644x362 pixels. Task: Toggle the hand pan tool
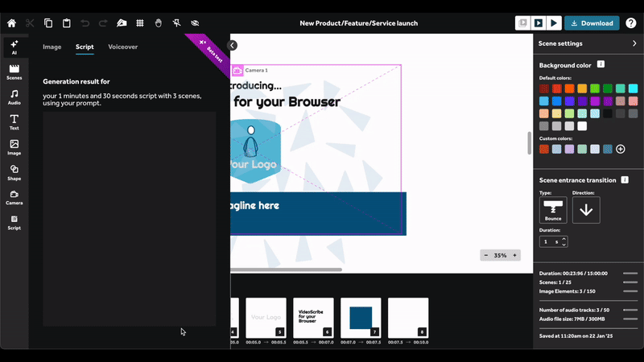(158, 23)
